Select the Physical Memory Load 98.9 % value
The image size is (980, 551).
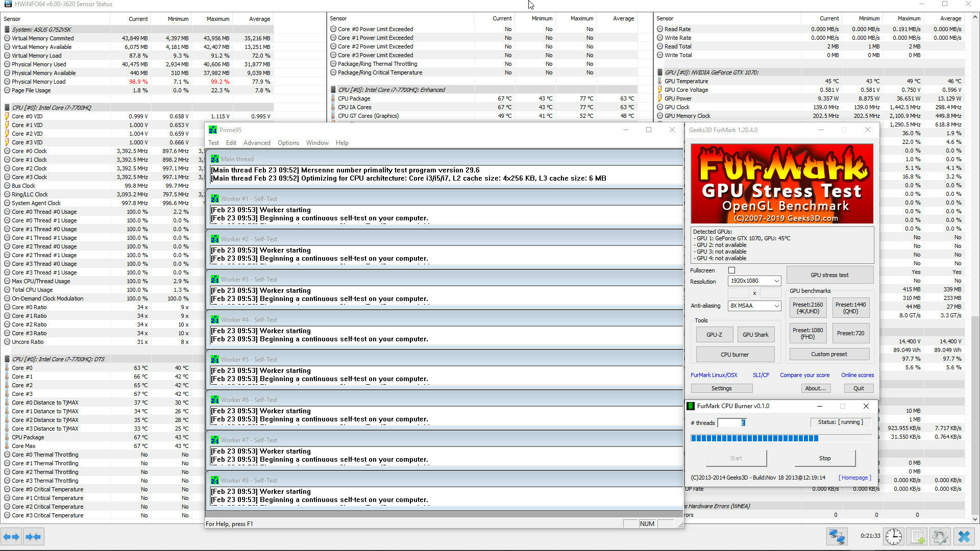tap(138, 82)
